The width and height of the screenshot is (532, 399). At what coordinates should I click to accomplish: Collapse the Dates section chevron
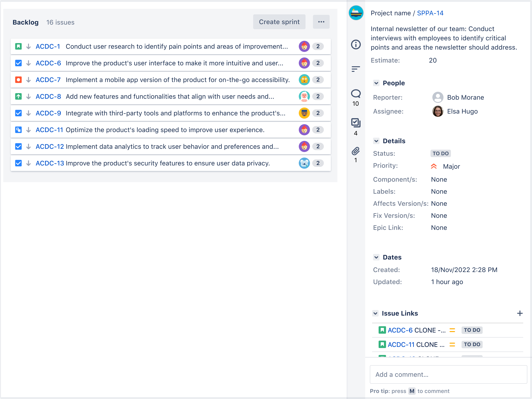click(x=376, y=257)
